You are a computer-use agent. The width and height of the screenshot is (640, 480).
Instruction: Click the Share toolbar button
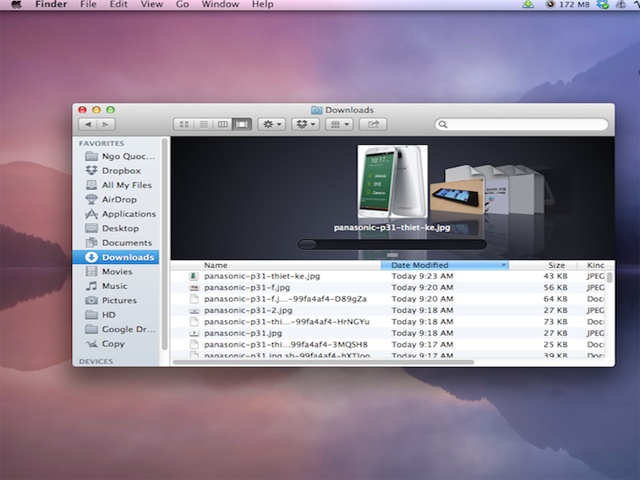click(373, 124)
